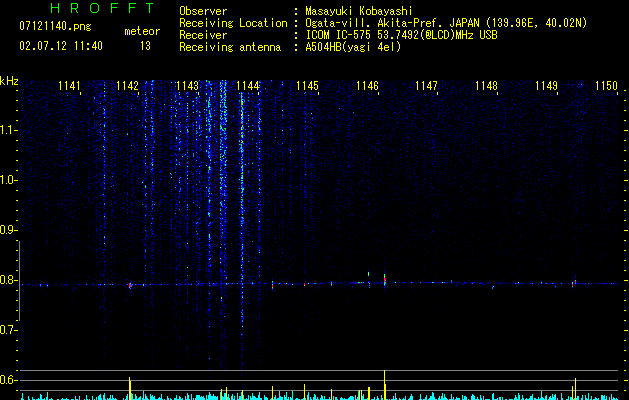Click the 1.1 kHz frequency label
The height and width of the screenshot is (400, 629).
coord(8,130)
